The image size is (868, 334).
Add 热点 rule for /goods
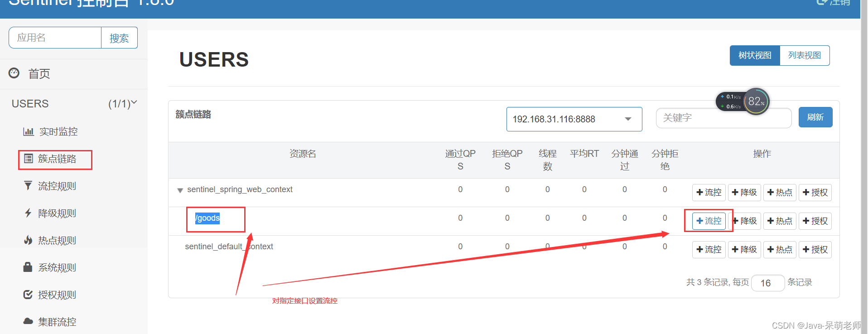tap(780, 221)
